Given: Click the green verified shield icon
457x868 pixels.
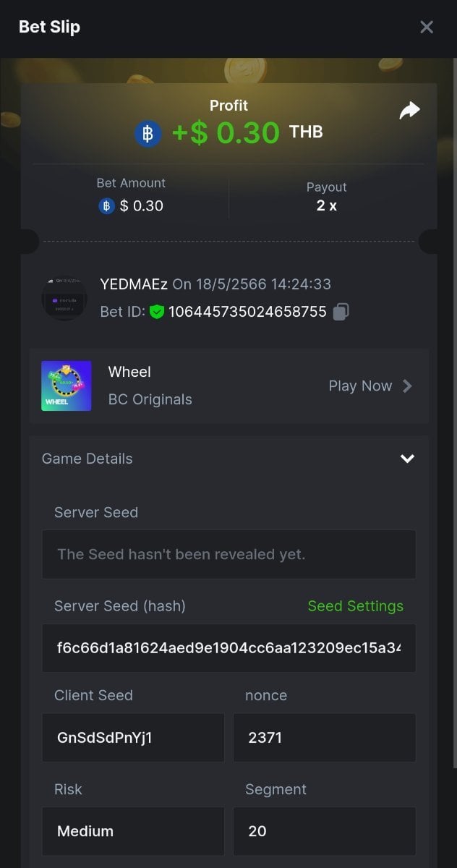Looking at the screenshot, I should point(157,312).
